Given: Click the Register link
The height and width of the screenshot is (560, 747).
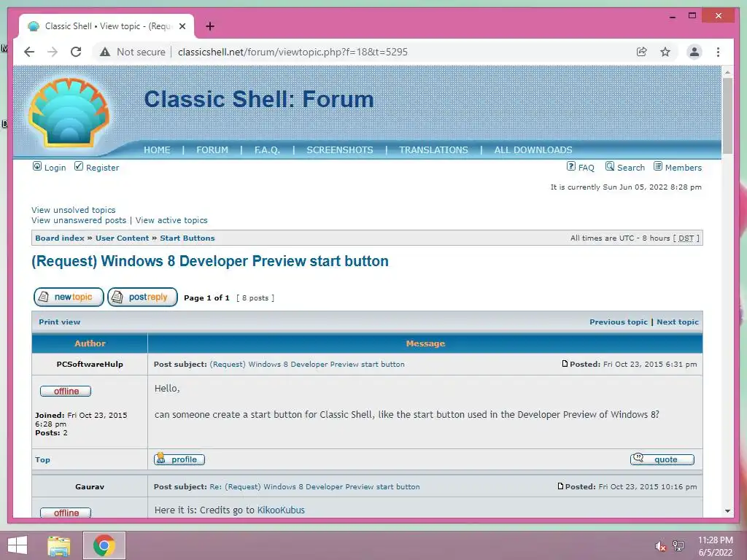Looking at the screenshot, I should coord(102,168).
